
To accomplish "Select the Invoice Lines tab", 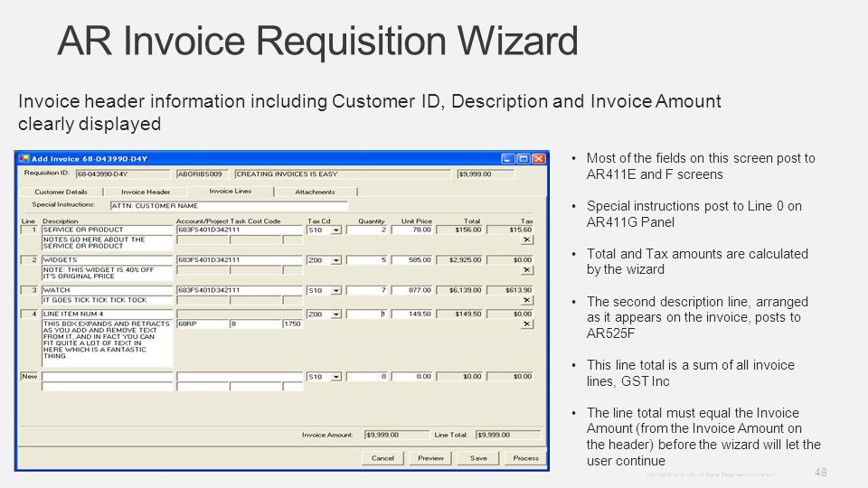I will [x=231, y=191].
